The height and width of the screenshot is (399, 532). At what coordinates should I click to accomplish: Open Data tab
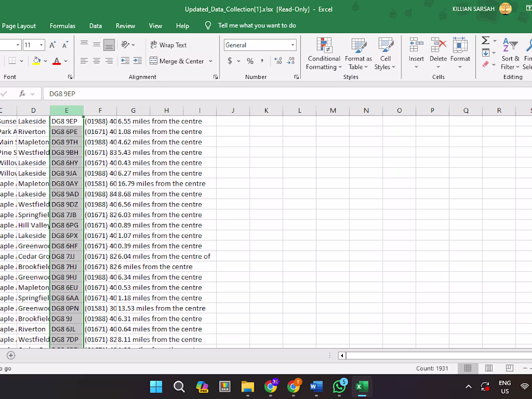(95, 26)
